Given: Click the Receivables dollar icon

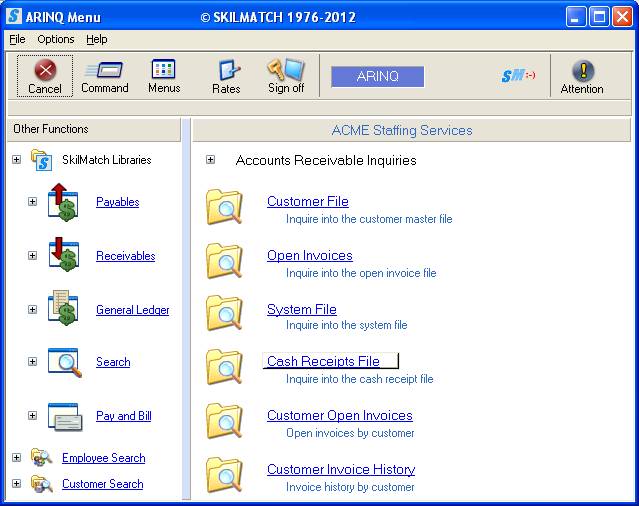Looking at the screenshot, I should coord(64,255).
